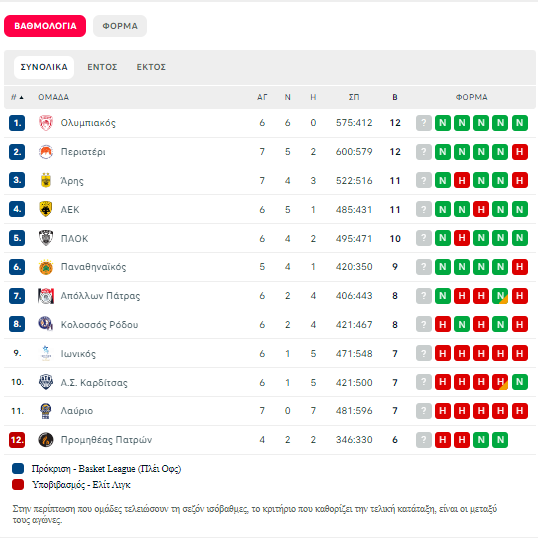538x538 pixels.
Task: Select the ΕΚΤΟΣ away standings tab
Action: 151,67
